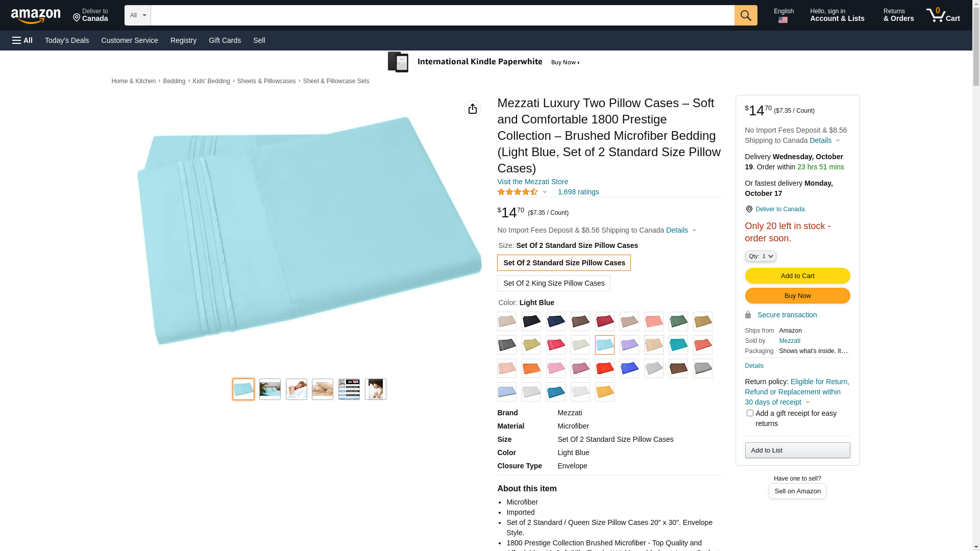
Task: Select Set Of 2 King Size Pillow Cases
Action: [x=554, y=283]
